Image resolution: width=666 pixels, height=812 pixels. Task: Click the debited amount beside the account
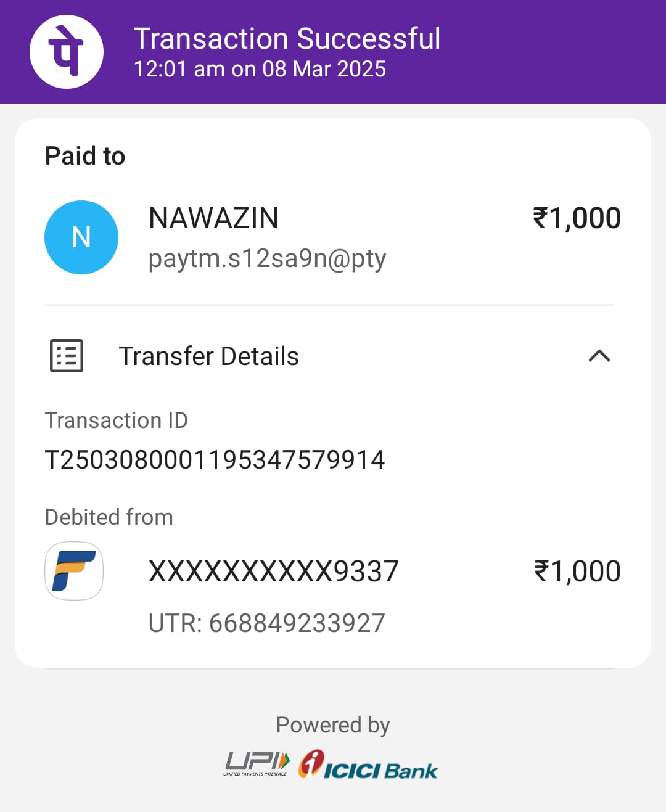tap(577, 572)
